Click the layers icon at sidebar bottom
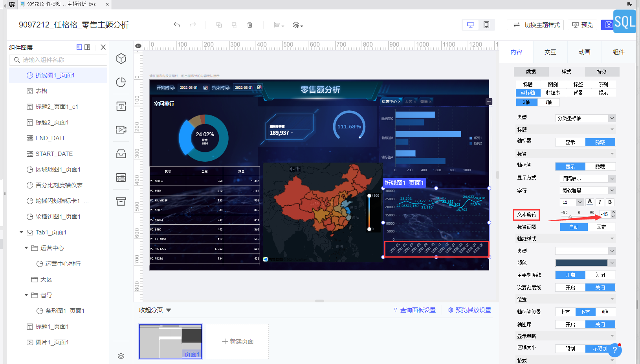 (121, 356)
